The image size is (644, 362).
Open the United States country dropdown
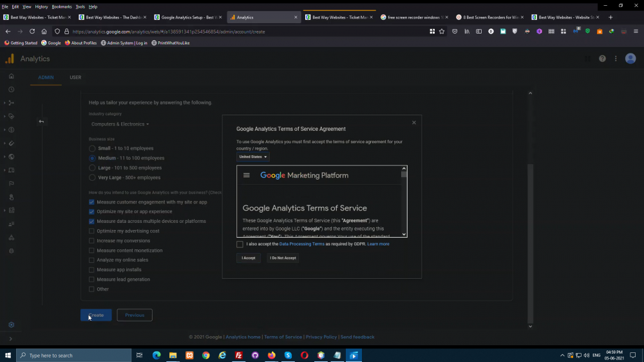pos(252,157)
